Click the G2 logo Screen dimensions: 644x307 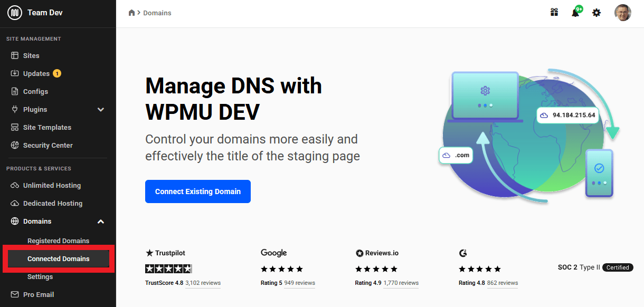[463, 253]
